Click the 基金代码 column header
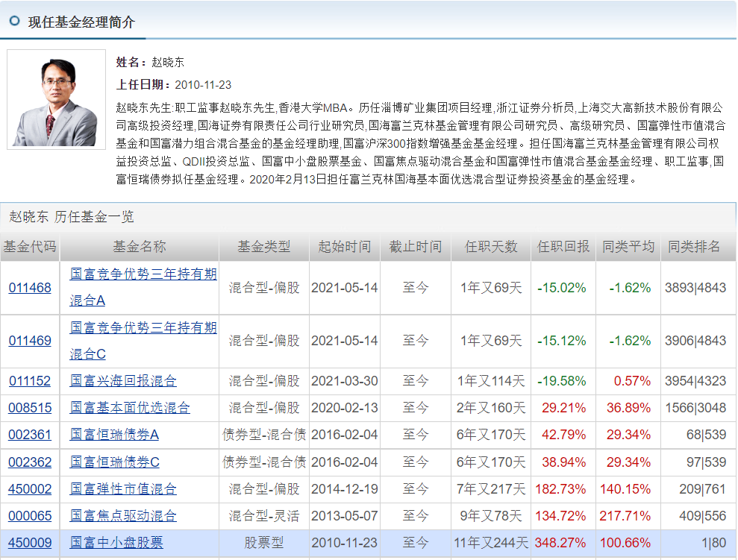The height and width of the screenshot is (560, 738). [30, 246]
